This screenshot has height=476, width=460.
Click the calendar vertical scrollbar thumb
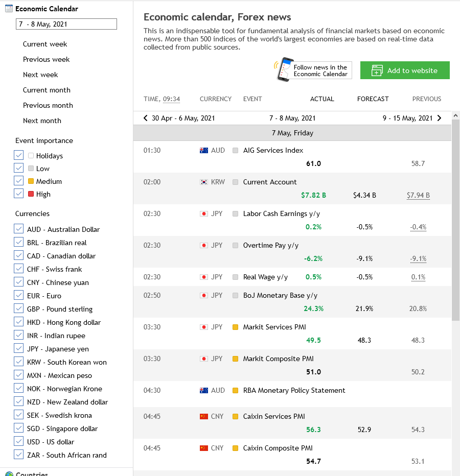coord(455,220)
